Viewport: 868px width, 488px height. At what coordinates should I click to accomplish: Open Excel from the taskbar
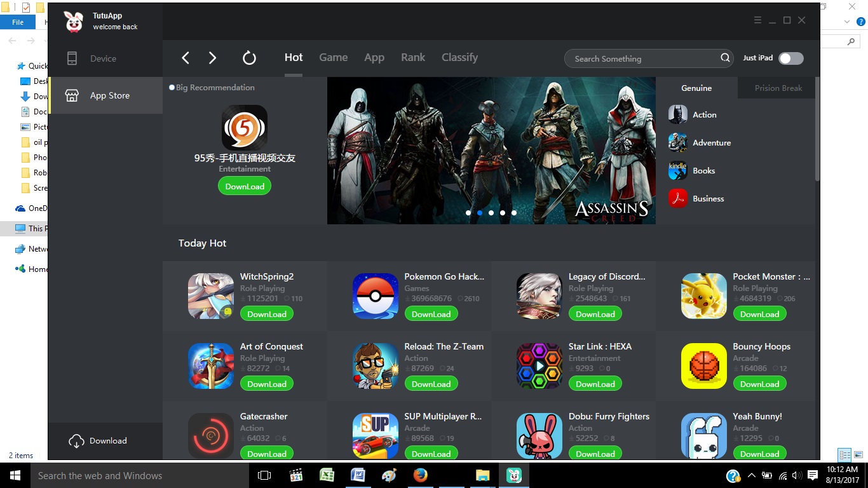pos(327,475)
